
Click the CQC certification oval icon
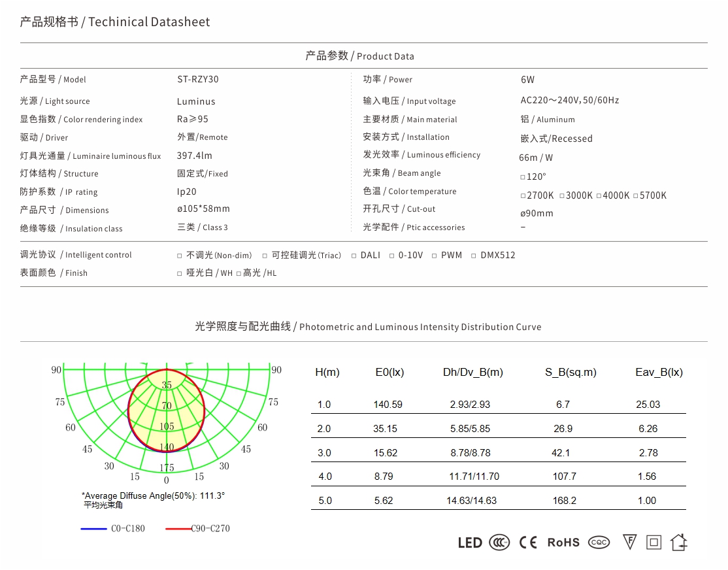click(x=599, y=543)
